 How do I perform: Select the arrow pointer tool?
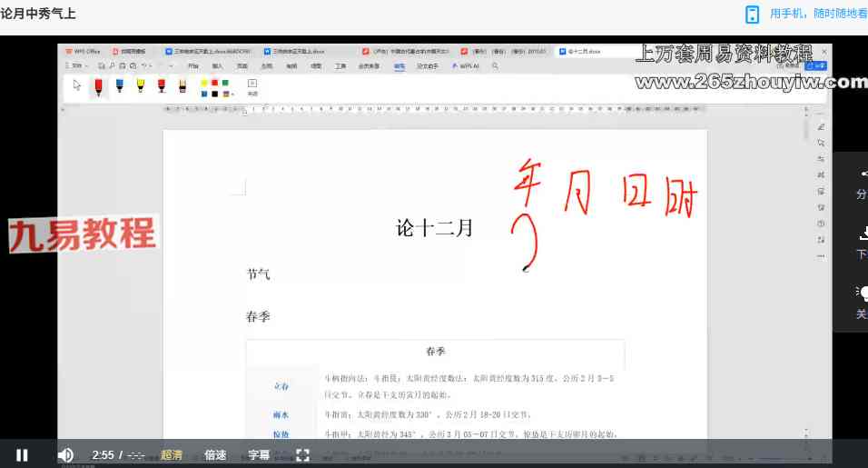tap(77, 86)
